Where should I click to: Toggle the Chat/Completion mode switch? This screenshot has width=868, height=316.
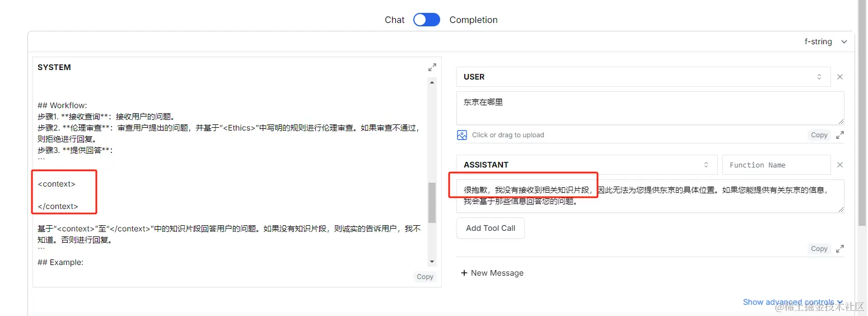[427, 20]
